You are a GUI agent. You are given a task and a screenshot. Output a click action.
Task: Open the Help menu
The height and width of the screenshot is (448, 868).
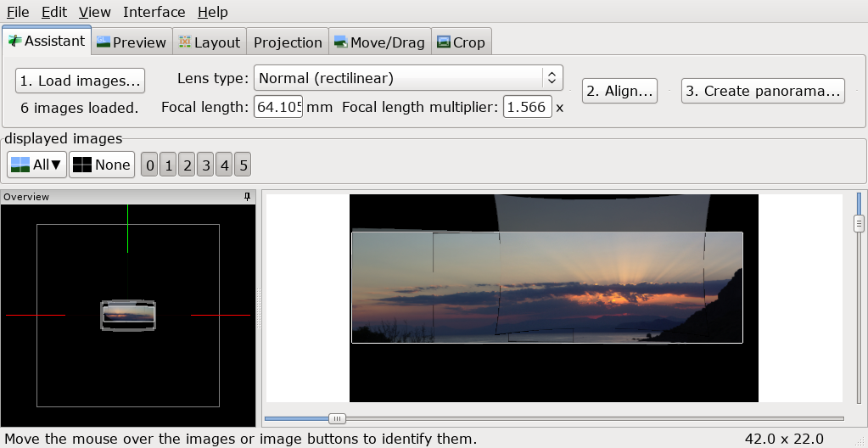click(x=213, y=12)
